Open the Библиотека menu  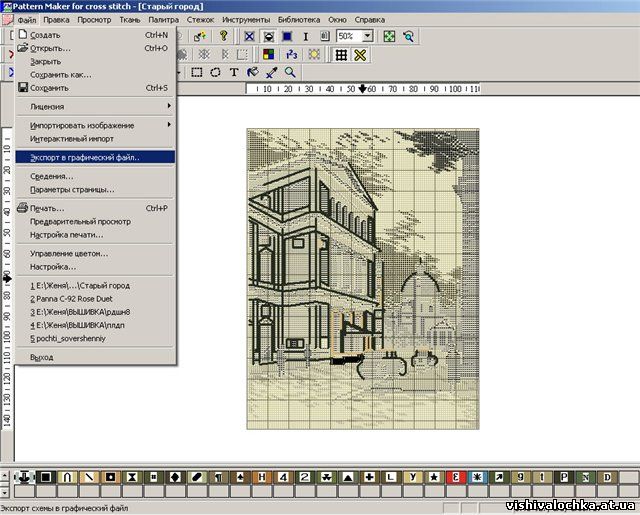(x=299, y=20)
